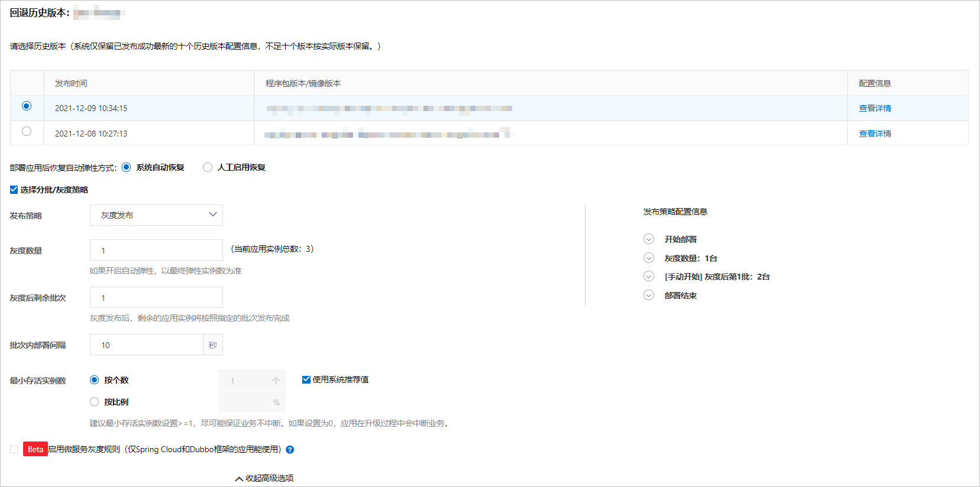Image resolution: width=980 pixels, height=487 pixels.
Task: Click the 开始部署 step circle icon
Action: pyautogui.click(x=649, y=239)
